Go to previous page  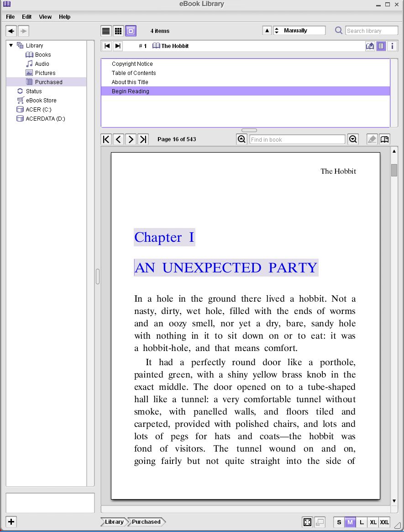click(x=118, y=139)
